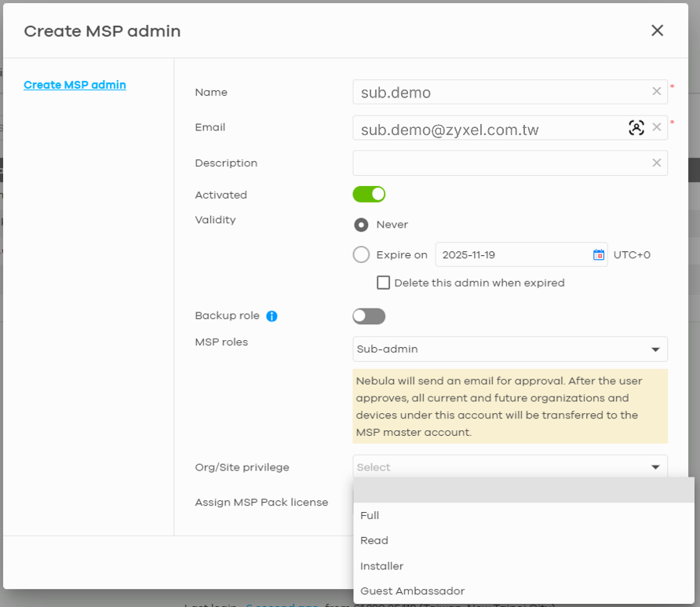
Task: Clear the Name field using its X icon
Action: pos(656,91)
